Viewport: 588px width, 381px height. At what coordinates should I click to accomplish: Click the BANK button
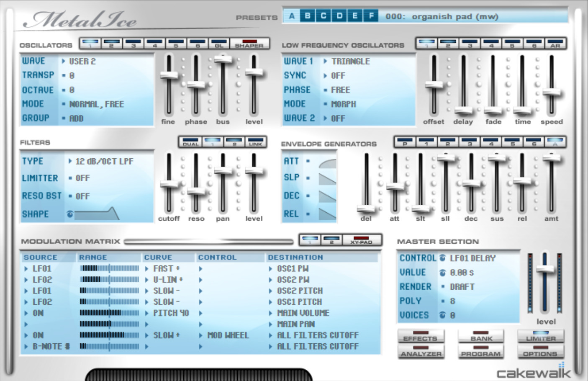click(481, 336)
